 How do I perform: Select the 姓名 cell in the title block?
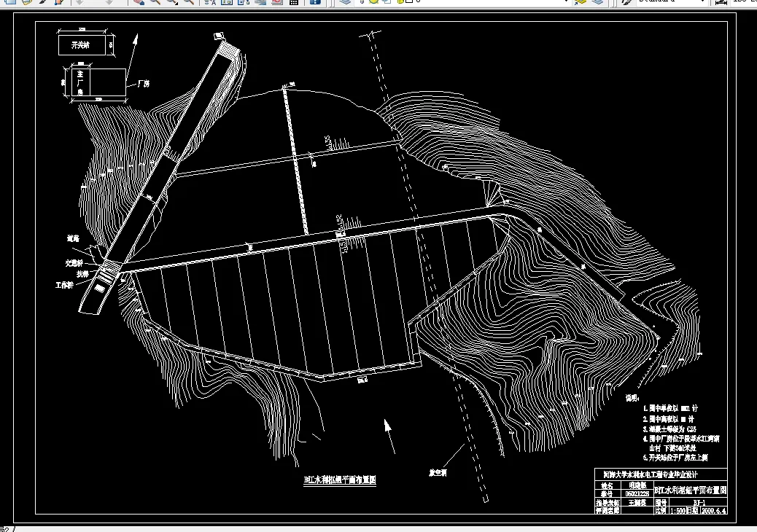tap(607, 485)
